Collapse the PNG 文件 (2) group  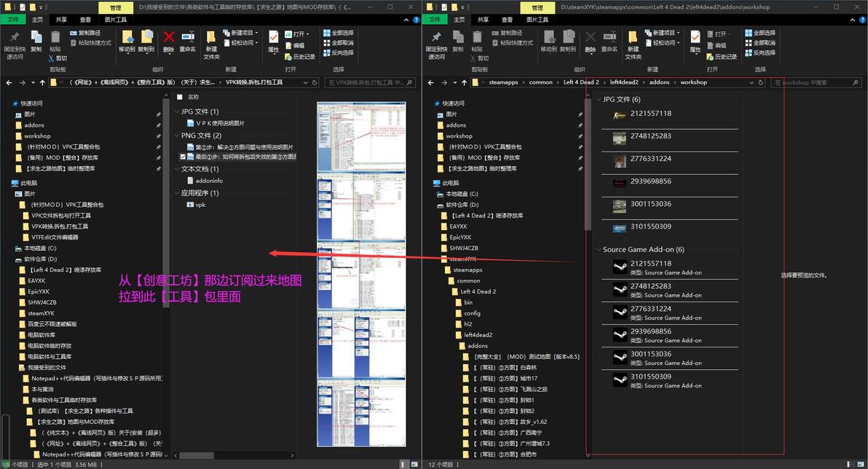tap(177, 135)
